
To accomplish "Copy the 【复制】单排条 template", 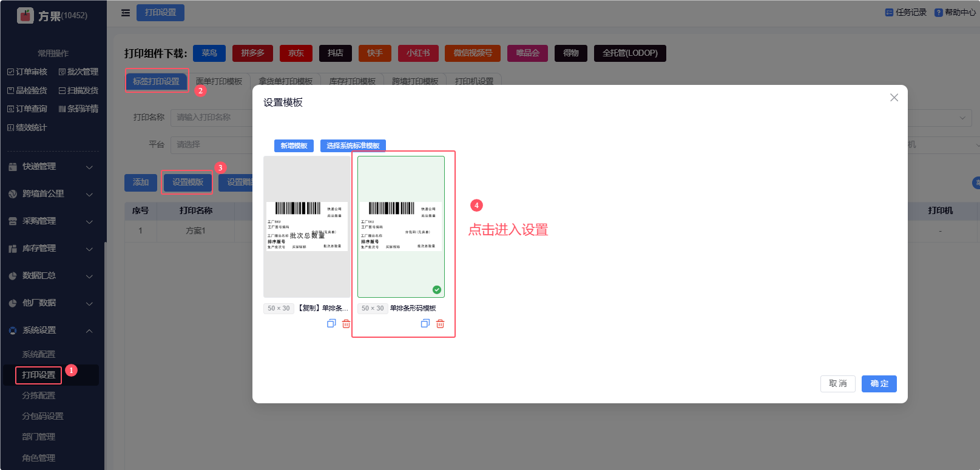I will point(331,323).
